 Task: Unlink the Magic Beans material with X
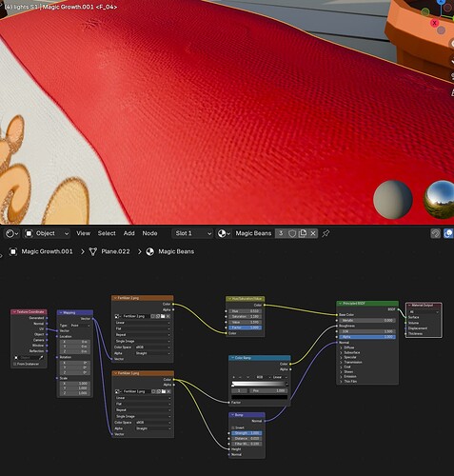313,233
